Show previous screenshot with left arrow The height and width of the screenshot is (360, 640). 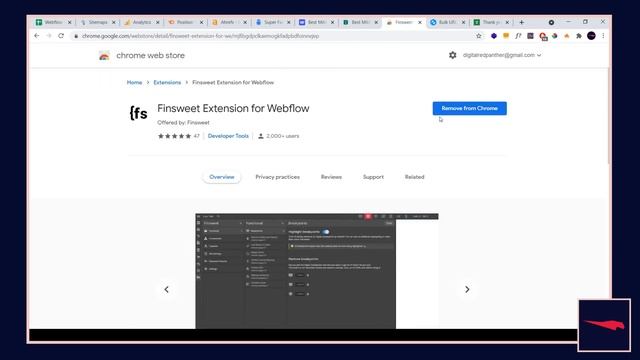pyautogui.click(x=167, y=289)
